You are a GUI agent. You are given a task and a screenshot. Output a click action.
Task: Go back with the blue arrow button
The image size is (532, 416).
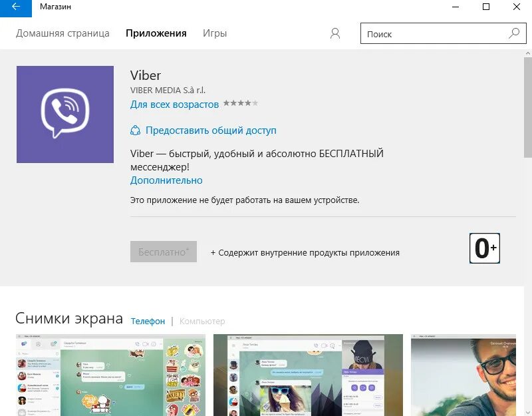pyautogui.click(x=15, y=8)
